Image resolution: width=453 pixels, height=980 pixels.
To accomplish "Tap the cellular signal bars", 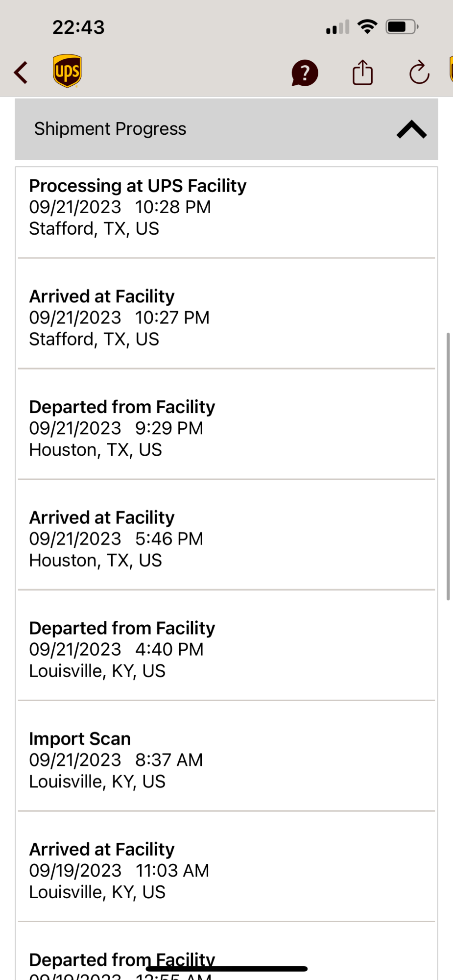I will (338, 27).
